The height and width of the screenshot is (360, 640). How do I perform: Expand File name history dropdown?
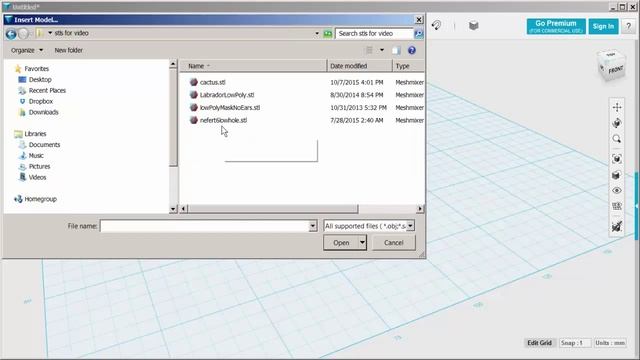pyautogui.click(x=313, y=226)
